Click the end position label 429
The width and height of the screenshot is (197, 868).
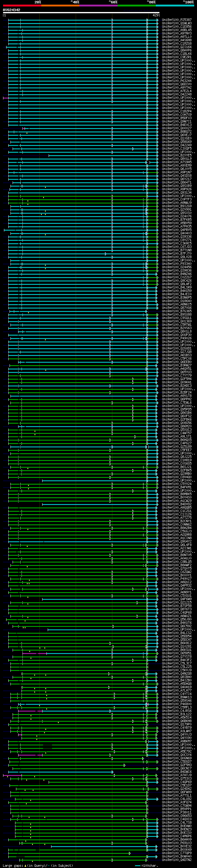pos(155,15)
